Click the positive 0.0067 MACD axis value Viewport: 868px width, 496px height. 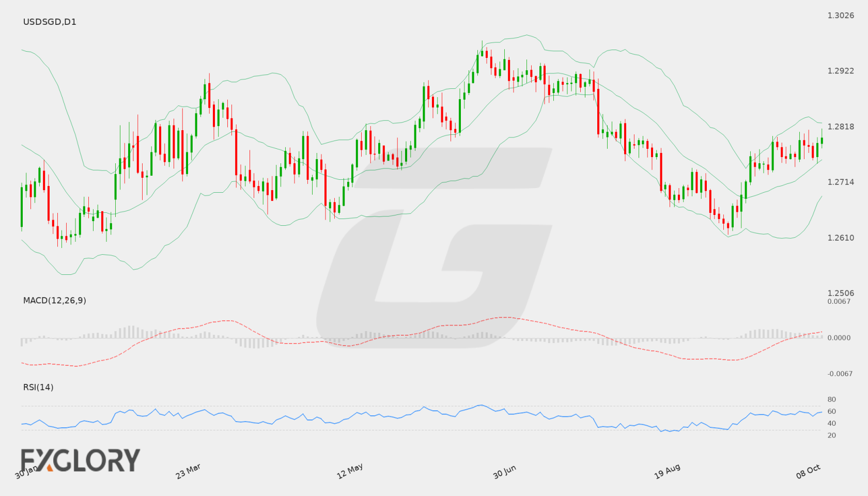click(x=839, y=301)
